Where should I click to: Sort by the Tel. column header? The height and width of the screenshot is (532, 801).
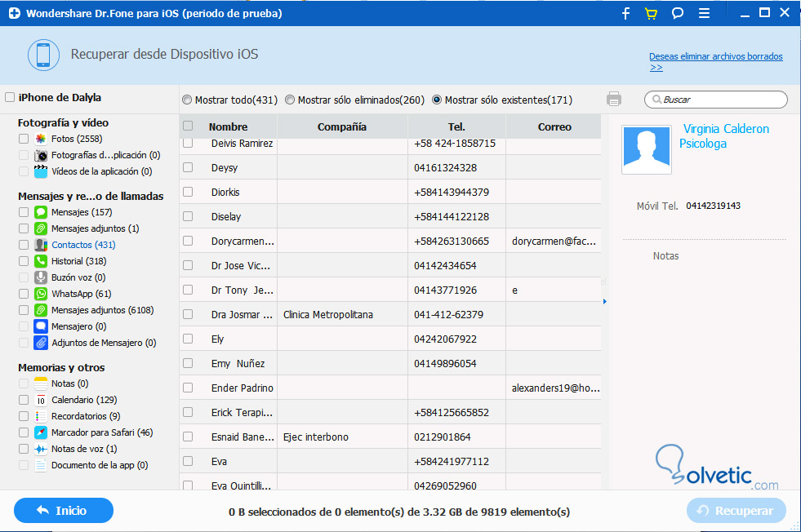click(x=456, y=126)
